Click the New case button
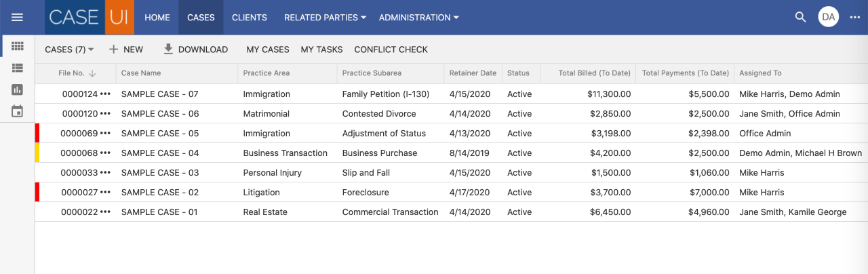The height and width of the screenshot is (274, 868). click(126, 50)
